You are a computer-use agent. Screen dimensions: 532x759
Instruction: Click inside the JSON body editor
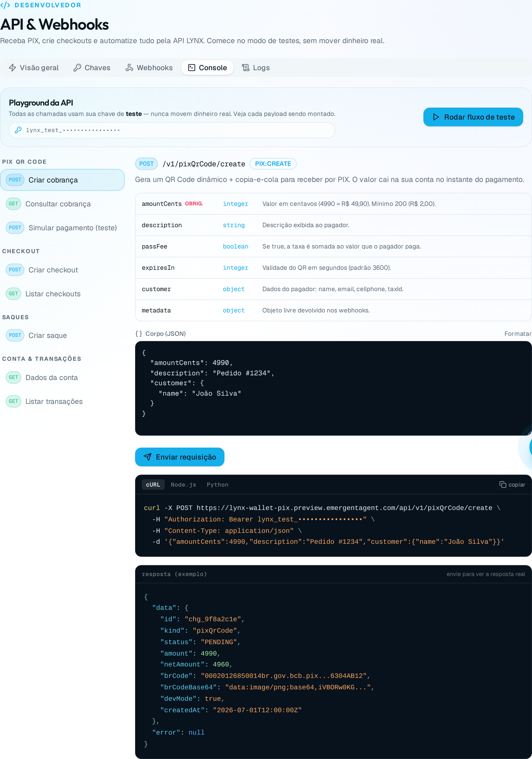tap(333, 388)
